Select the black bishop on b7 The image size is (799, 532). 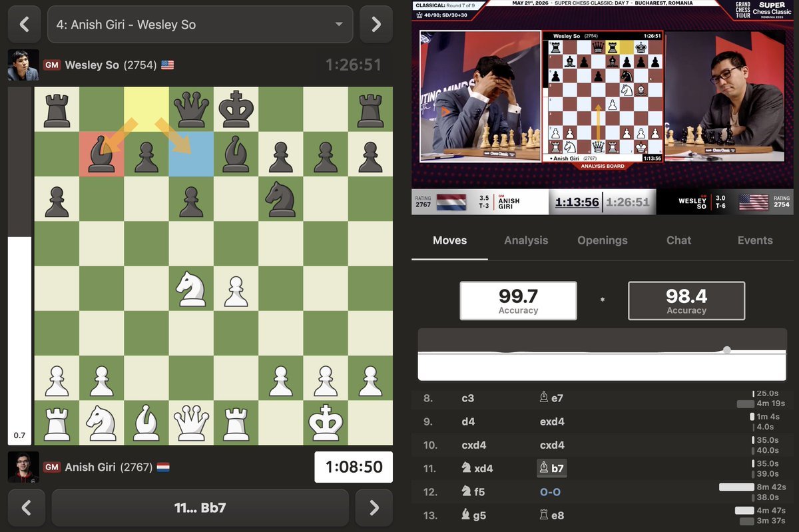click(x=102, y=154)
